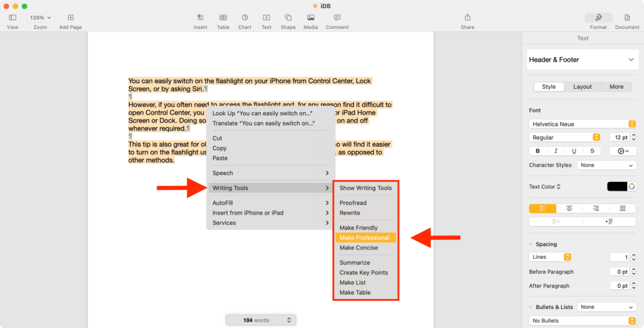This screenshot has width=644, height=328.
Task: Toggle Italic text formatting
Action: pyautogui.click(x=556, y=151)
